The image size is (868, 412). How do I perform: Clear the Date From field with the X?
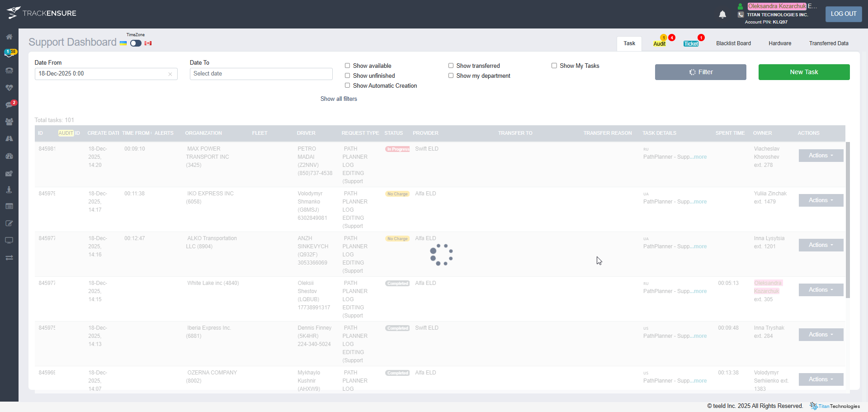[x=170, y=74]
